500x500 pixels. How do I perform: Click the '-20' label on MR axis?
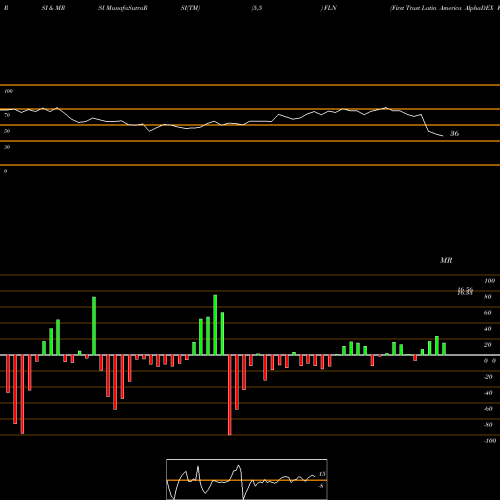[488, 377]
